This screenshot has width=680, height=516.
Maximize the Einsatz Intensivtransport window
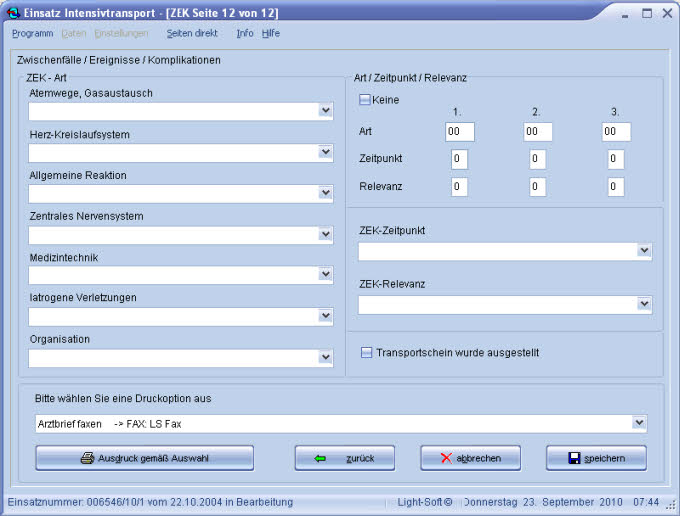click(x=647, y=13)
